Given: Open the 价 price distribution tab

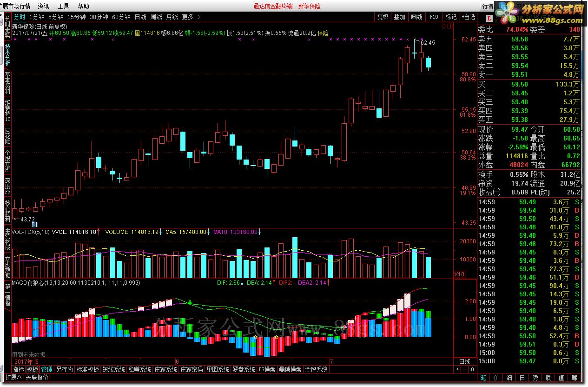Looking at the screenshot, I should click(x=496, y=378).
